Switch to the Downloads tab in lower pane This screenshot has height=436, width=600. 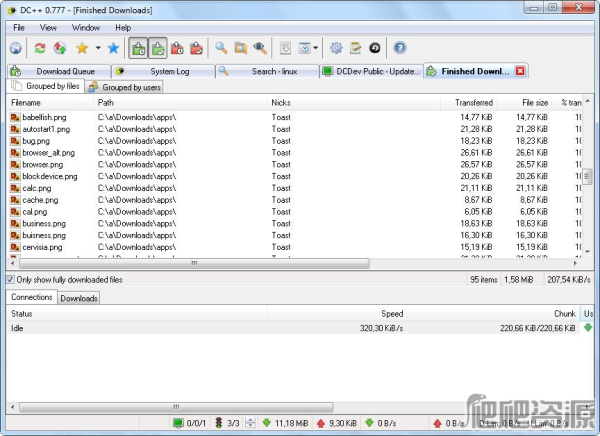[79, 298]
